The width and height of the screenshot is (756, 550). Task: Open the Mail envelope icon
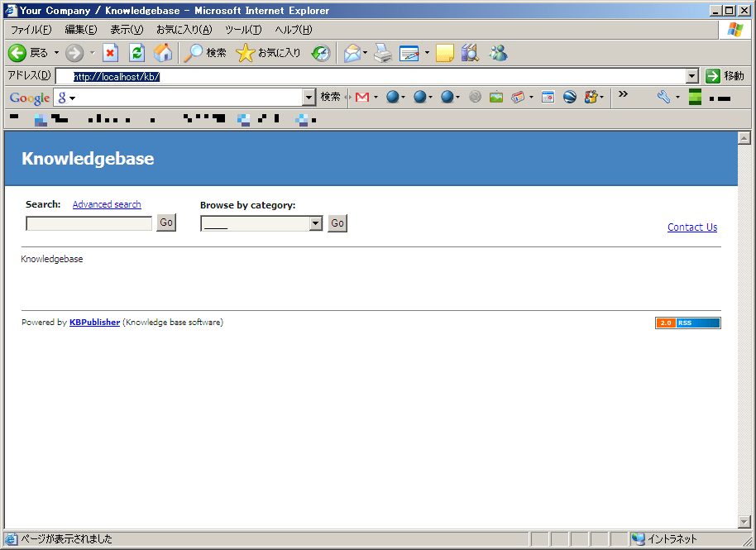(x=352, y=53)
